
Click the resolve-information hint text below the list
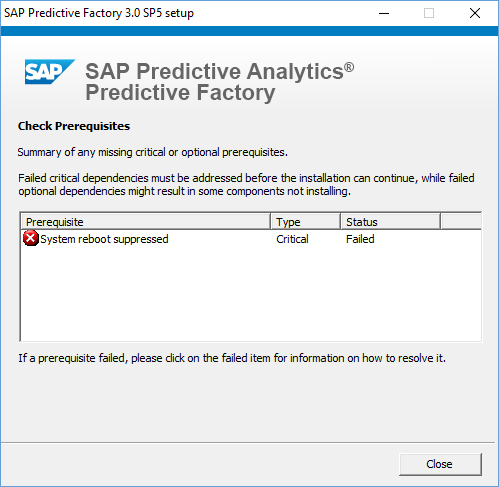232,358
